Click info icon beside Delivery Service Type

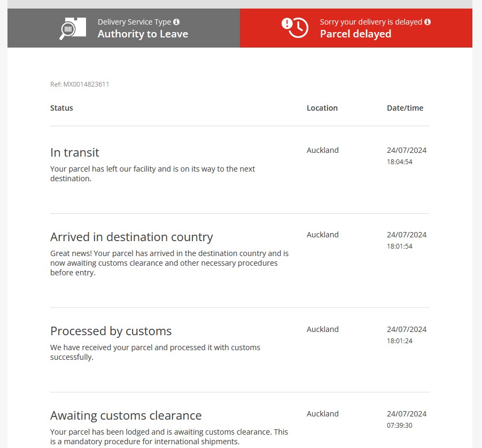click(176, 22)
